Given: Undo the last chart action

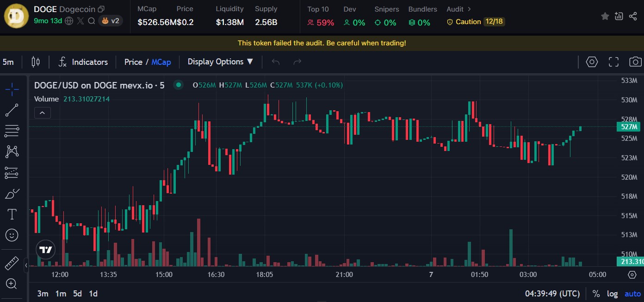Looking at the screenshot, I should click(x=276, y=62).
